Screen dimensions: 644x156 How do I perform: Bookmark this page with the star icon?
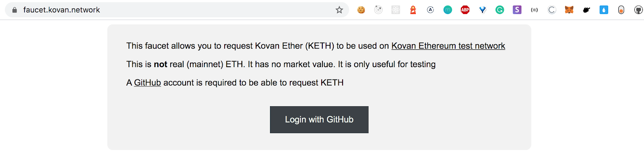(x=339, y=10)
